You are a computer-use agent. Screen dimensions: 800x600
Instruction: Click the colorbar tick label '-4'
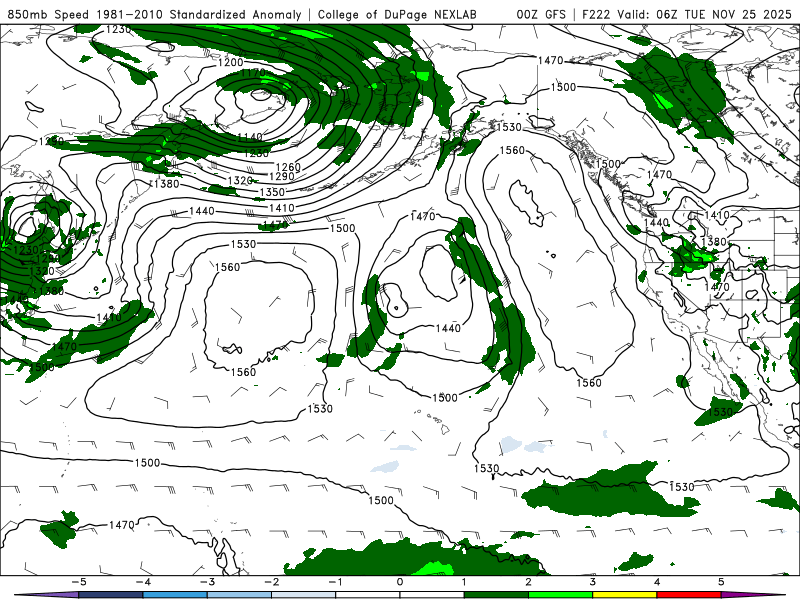143,582
